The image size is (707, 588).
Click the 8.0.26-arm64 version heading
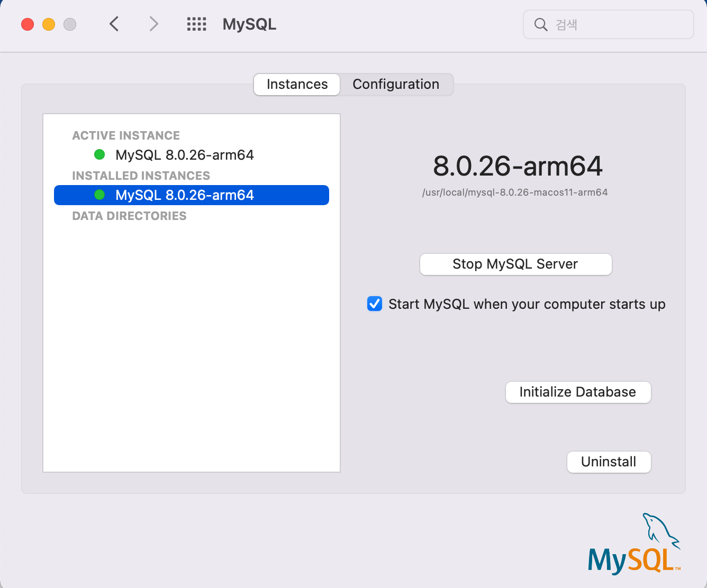pos(518,166)
